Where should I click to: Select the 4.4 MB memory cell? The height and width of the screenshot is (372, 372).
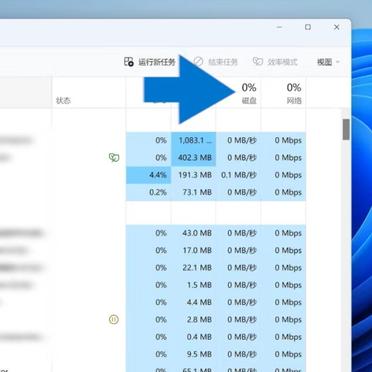coord(193,302)
